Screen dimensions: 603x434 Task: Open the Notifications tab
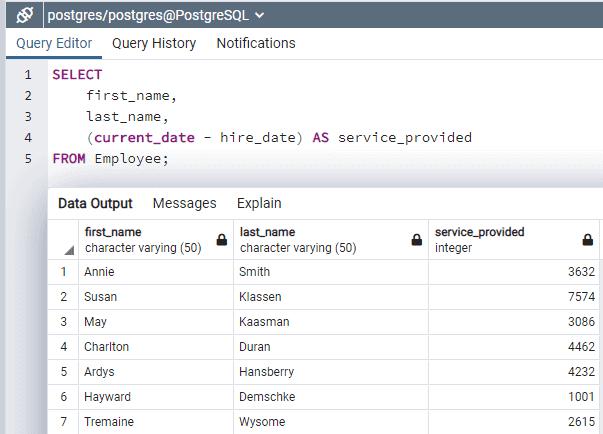[x=256, y=43]
